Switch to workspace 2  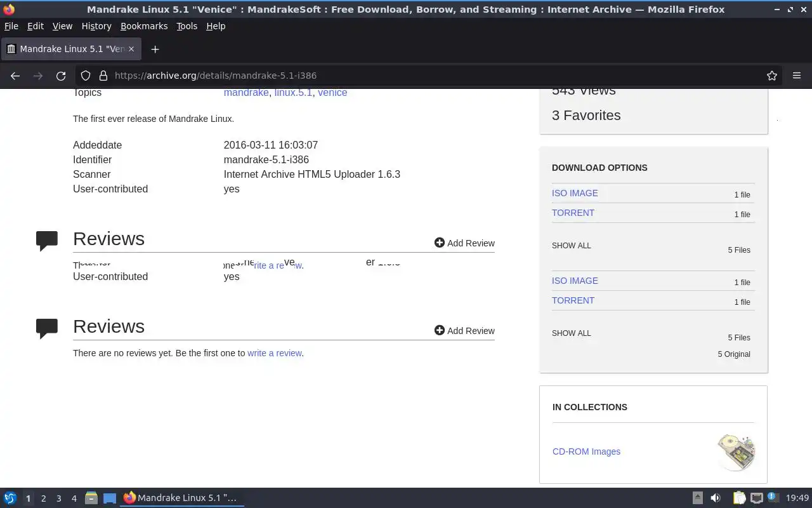[x=44, y=498]
